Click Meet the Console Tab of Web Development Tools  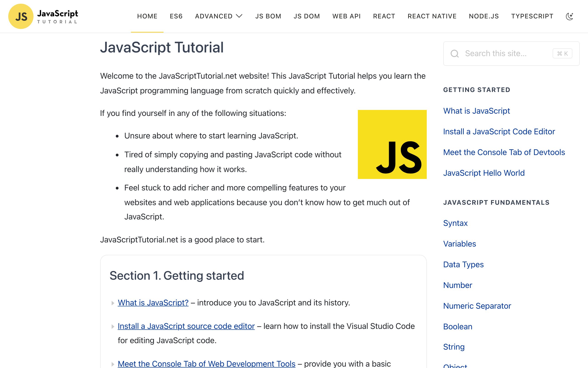(x=206, y=364)
